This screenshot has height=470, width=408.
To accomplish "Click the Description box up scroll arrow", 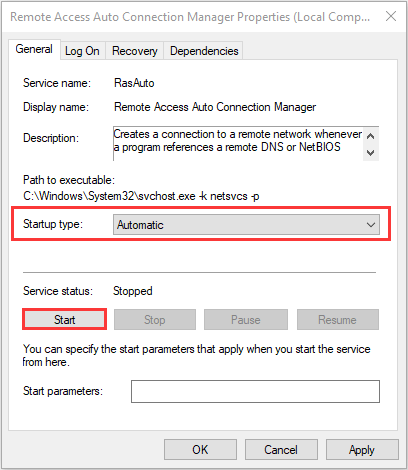I will (x=370, y=136).
